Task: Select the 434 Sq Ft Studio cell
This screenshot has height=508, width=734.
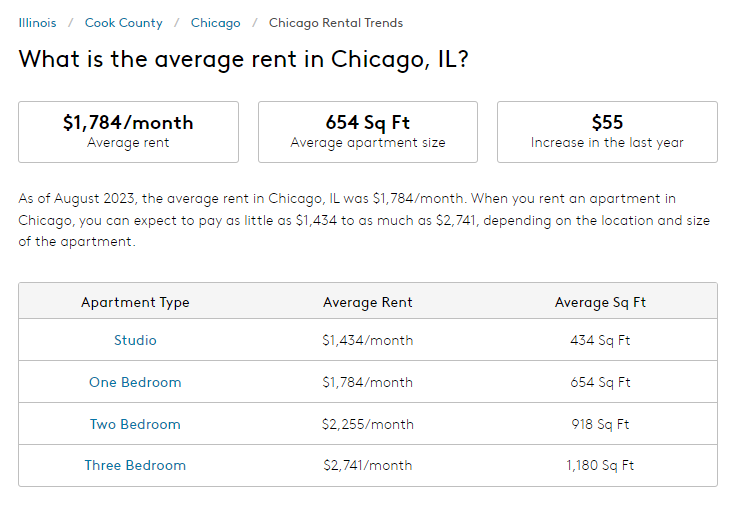Action: point(600,340)
